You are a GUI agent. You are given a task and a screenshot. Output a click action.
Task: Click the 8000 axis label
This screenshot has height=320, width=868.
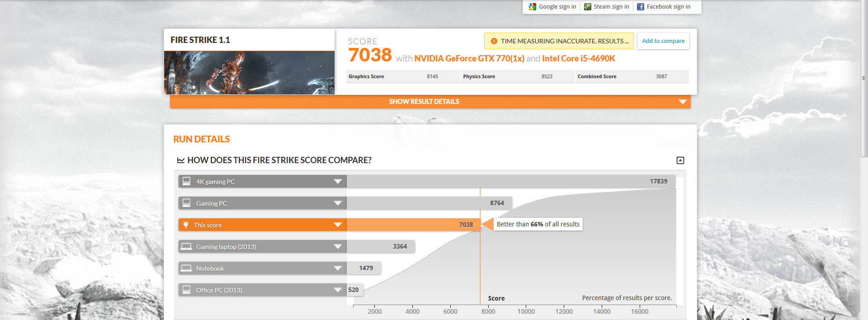click(488, 311)
